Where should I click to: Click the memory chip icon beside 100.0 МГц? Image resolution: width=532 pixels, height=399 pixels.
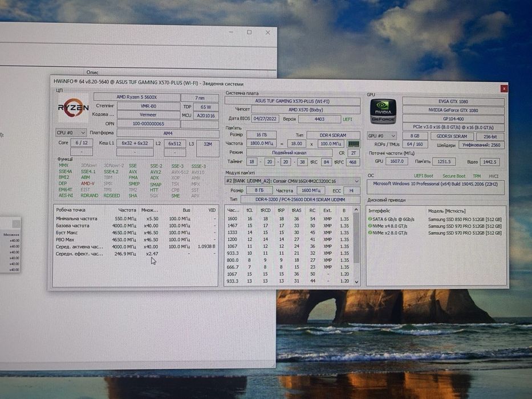(354, 144)
